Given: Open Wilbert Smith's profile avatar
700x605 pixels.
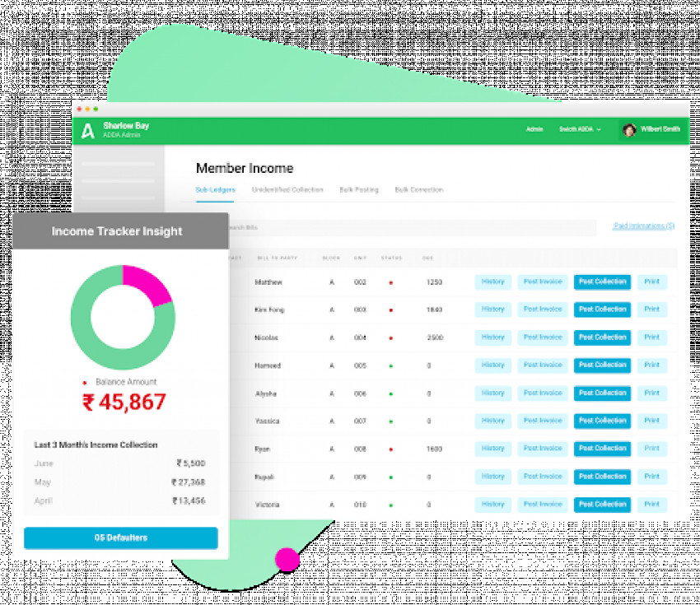Looking at the screenshot, I should (630, 130).
